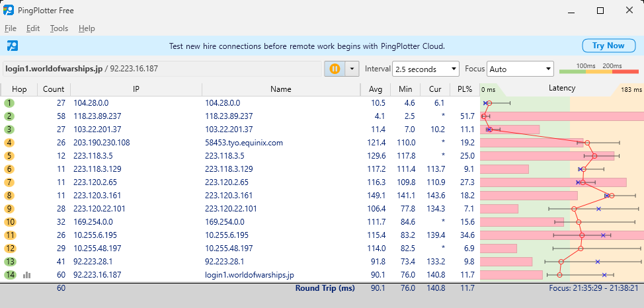Click IP cell 10.255.6.195

click(x=95, y=235)
